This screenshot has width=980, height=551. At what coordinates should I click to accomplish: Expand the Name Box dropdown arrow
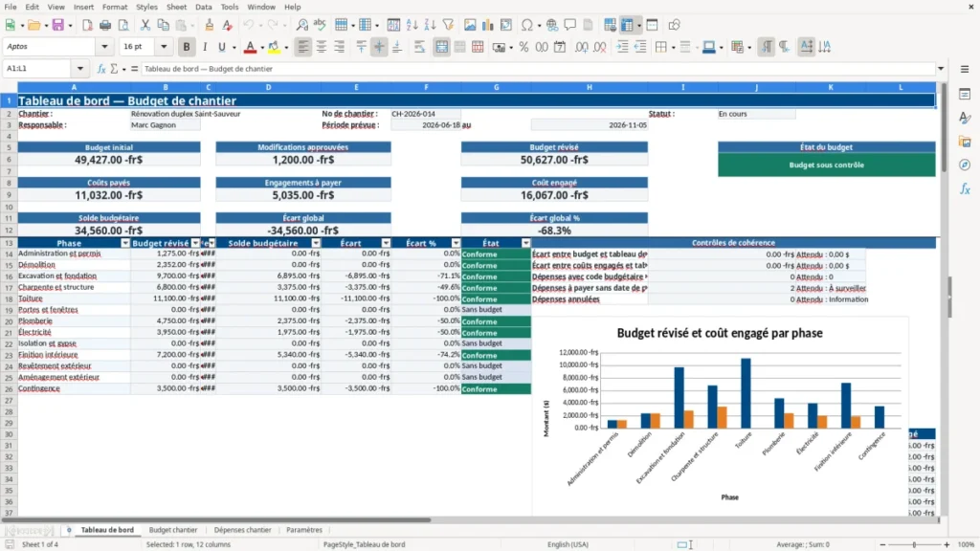tap(80, 69)
